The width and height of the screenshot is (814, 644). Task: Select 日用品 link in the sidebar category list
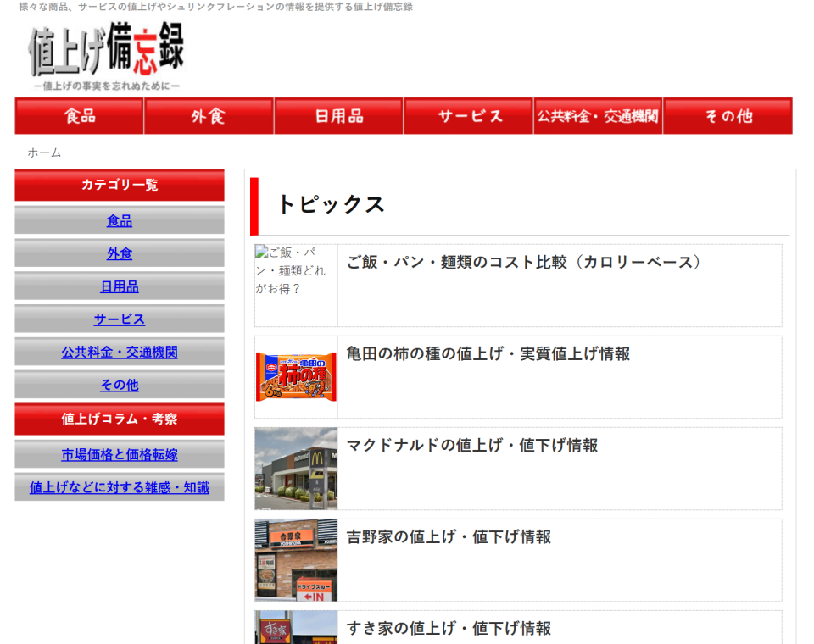[120, 287]
